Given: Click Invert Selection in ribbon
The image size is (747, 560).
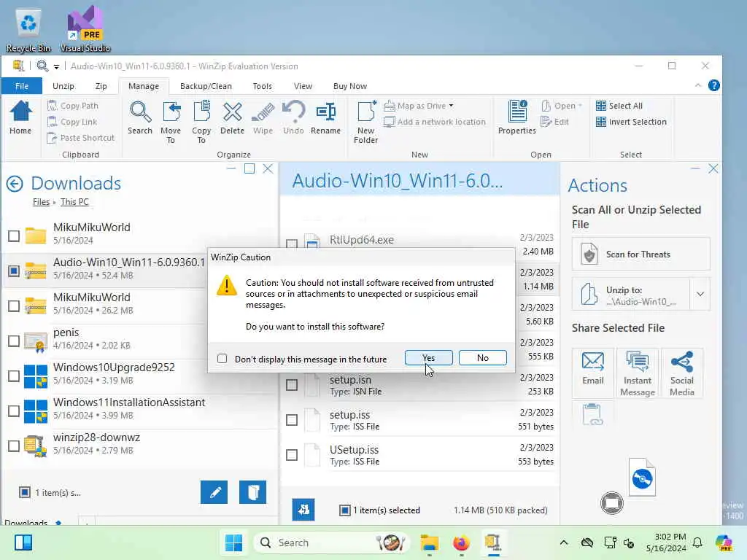Looking at the screenshot, I should 631,122.
